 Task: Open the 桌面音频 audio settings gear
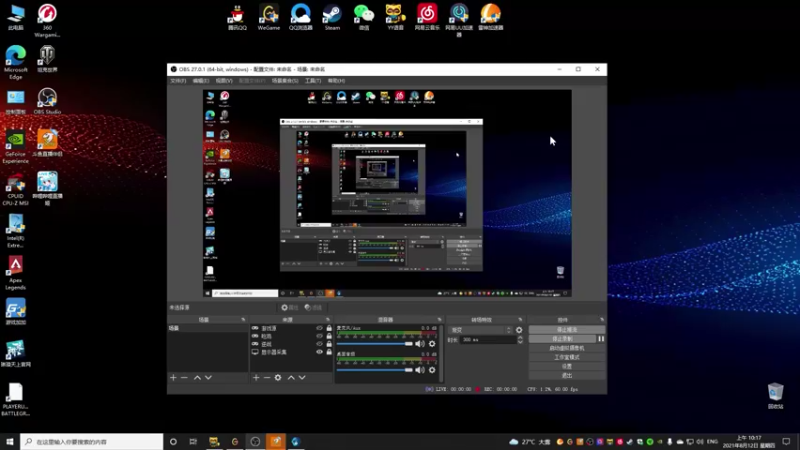coord(432,370)
